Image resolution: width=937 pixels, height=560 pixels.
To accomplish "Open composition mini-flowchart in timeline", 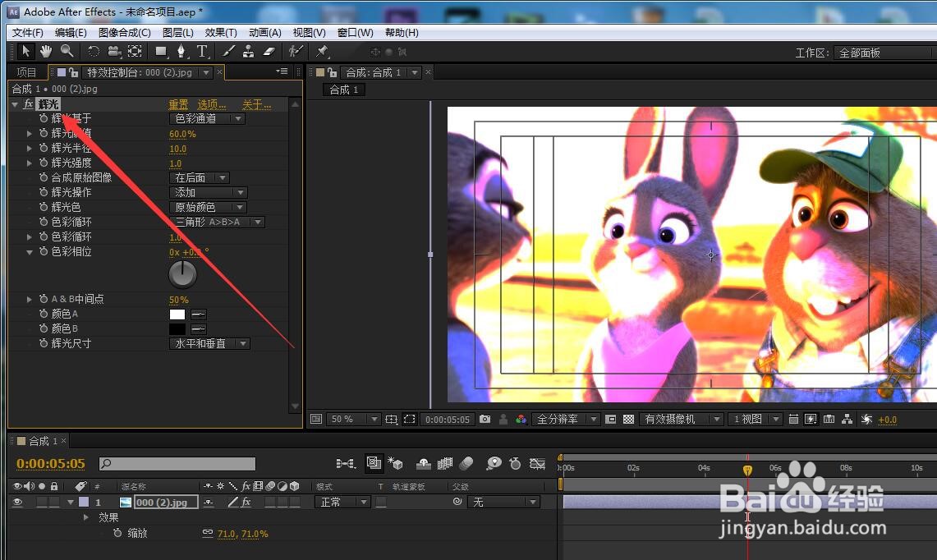I will click(x=346, y=463).
